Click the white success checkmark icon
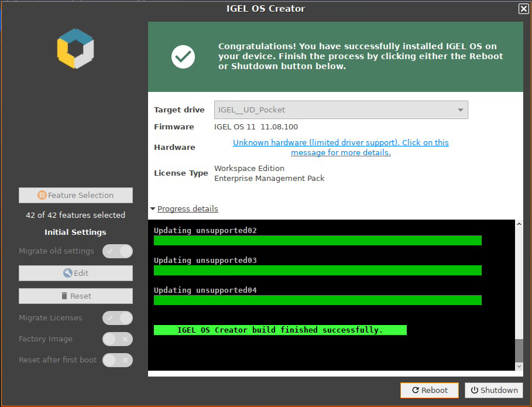The image size is (532, 407). coord(183,56)
